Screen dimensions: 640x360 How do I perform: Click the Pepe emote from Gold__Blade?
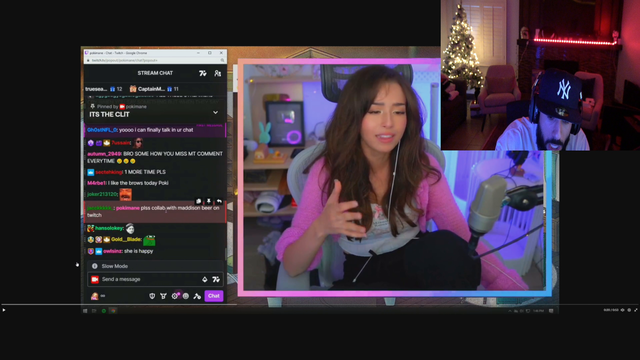click(x=149, y=240)
